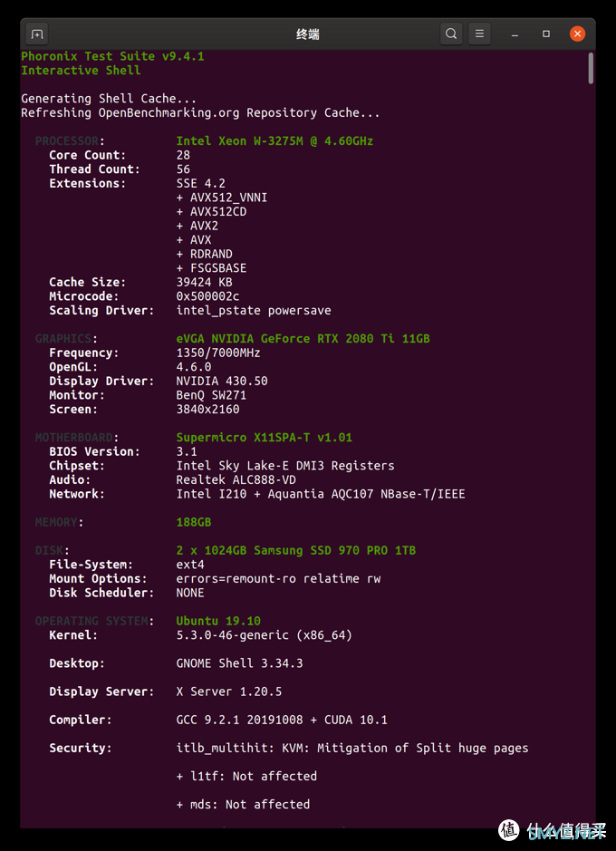
Task: Maximize the terminal window
Action: (546, 34)
